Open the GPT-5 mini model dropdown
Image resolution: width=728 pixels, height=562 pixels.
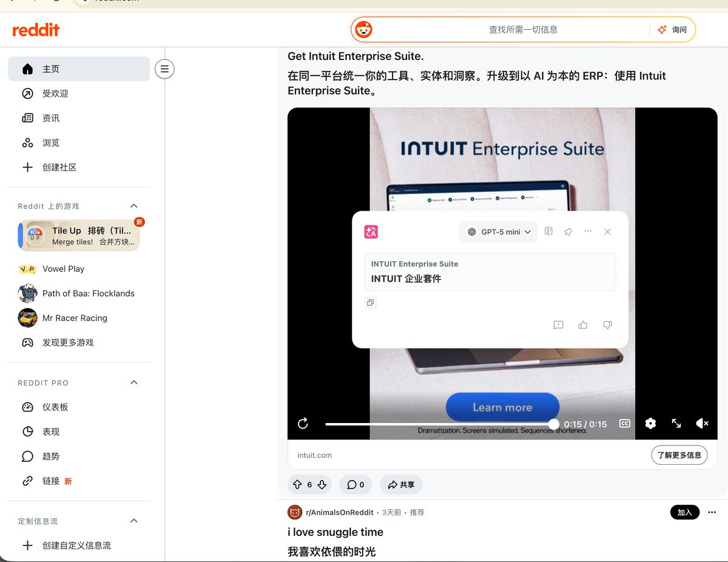[x=499, y=232]
